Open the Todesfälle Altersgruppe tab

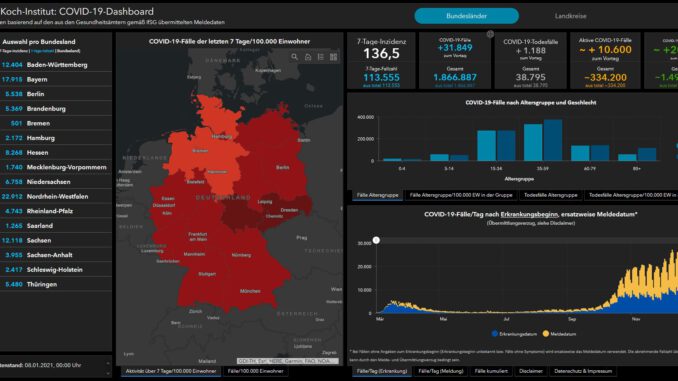tap(550, 195)
